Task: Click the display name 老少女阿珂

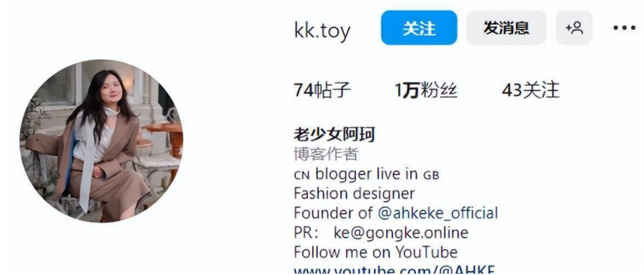Action: pos(334,135)
